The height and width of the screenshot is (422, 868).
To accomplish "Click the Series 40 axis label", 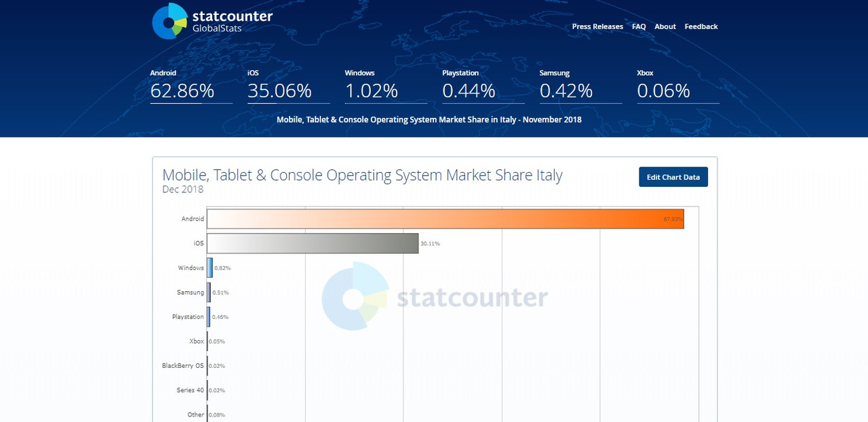I will click(191, 390).
